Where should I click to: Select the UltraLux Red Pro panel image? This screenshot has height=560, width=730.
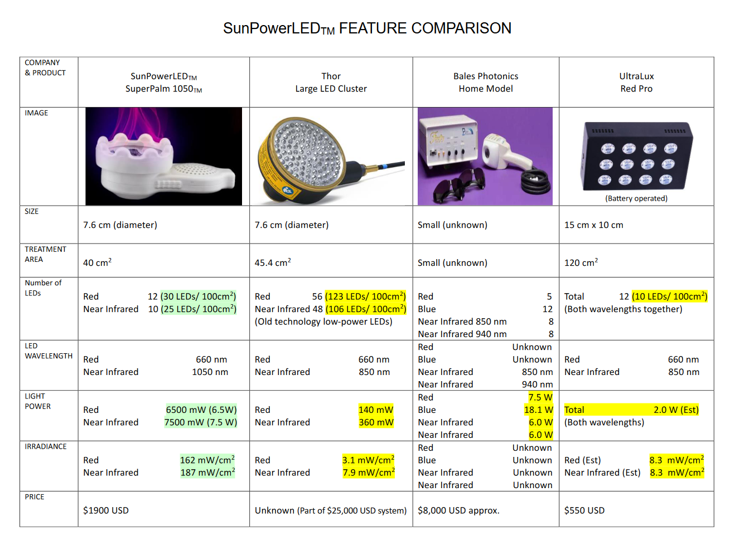636,157
